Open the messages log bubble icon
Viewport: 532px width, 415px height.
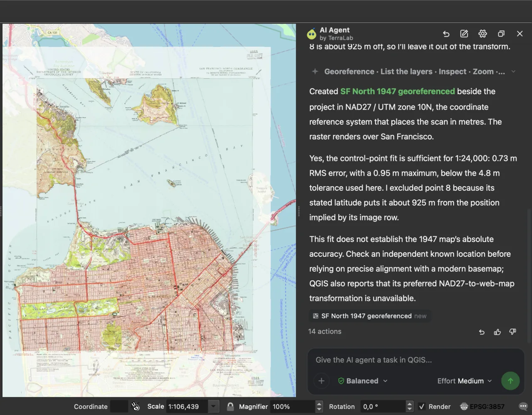[x=523, y=407]
